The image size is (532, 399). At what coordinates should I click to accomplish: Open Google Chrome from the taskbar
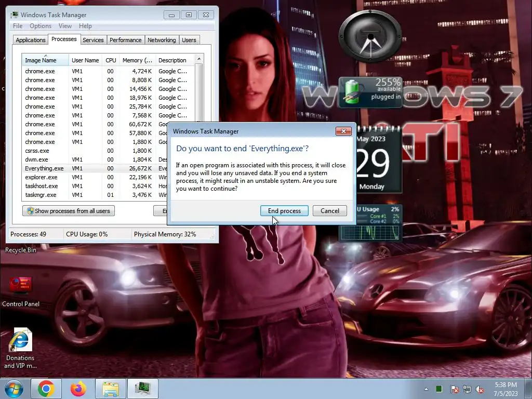pyautogui.click(x=46, y=389)
